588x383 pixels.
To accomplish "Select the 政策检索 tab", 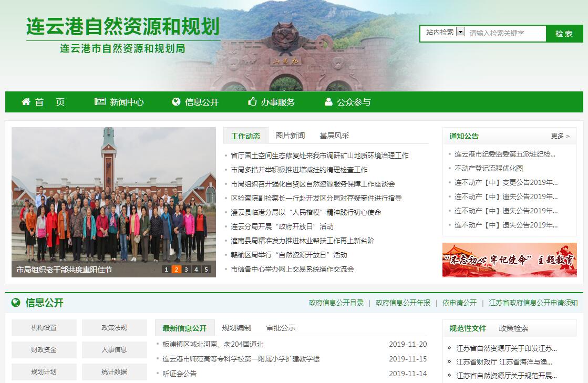I will click(513, 328).
